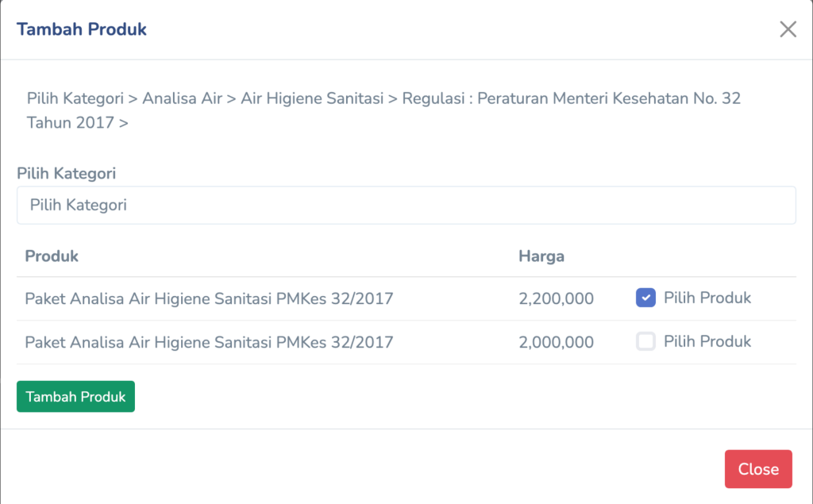This screenshot has width=813, height=504.
Task: Click the 'Pilih Produk' label of first row
Action: pyautogui.click(x=707, y=298)
